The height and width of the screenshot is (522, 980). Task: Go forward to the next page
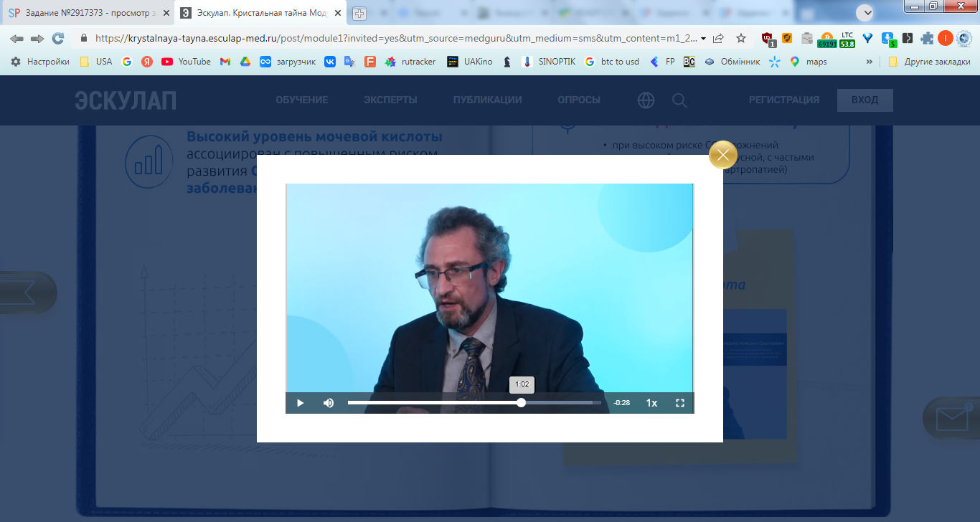tap(37, 39)
